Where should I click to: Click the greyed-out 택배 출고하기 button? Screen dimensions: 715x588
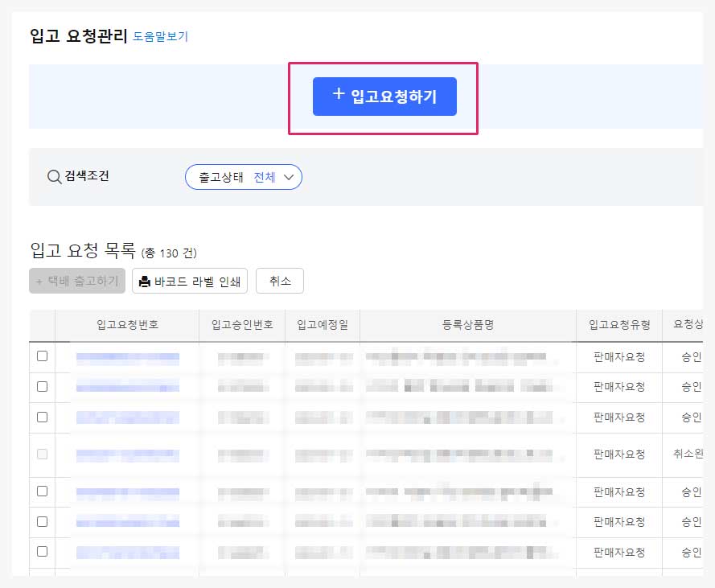[x=77, y=281]
